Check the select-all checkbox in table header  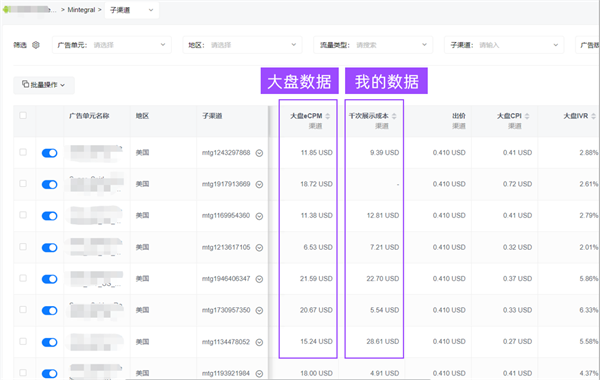pos(23,115)
